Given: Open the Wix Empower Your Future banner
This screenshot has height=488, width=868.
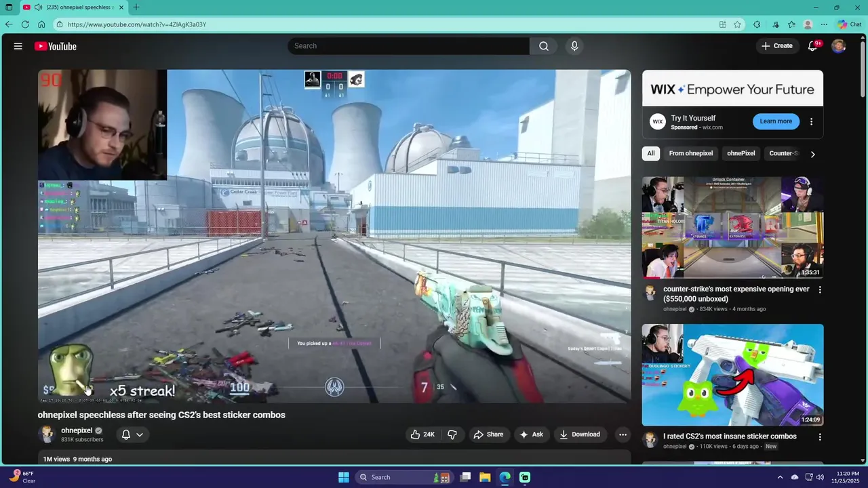Looking at the screenshot, I should coord(732,88).
